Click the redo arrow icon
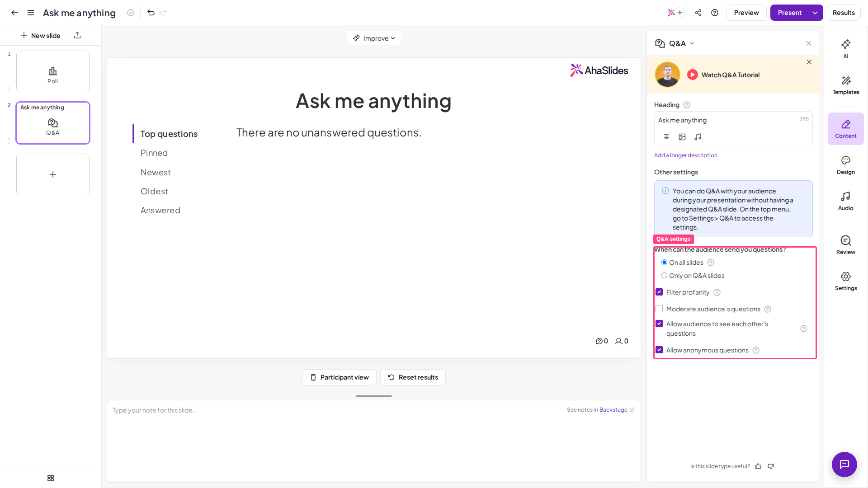This screenshot has width=868, height=488. (x=164, y=13)
